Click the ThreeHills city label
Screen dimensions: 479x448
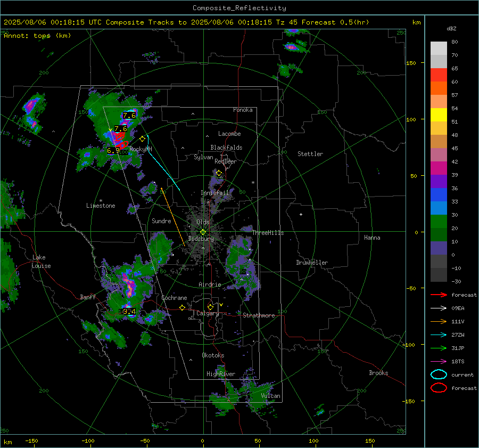tap(268, 233)
